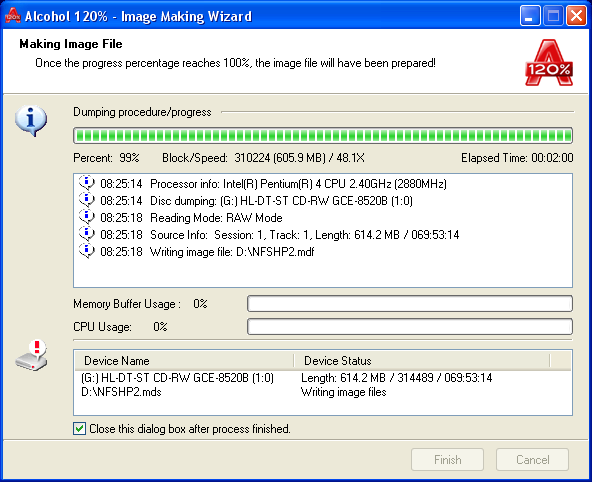Toggle 'Close this dialog box after process finished' checkbox
Screen dimensions: 592x482
[x=79, y=429]
